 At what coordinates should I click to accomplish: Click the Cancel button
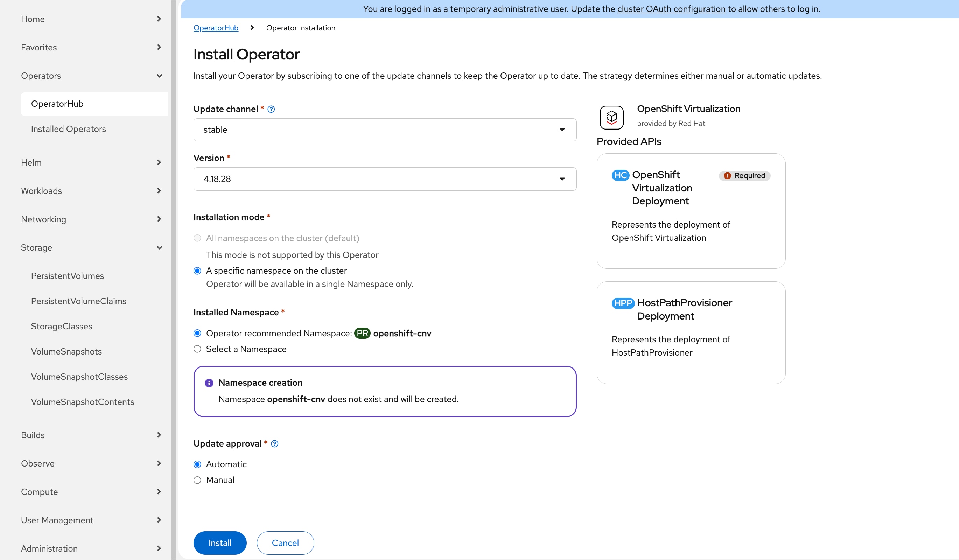[285, 543]
